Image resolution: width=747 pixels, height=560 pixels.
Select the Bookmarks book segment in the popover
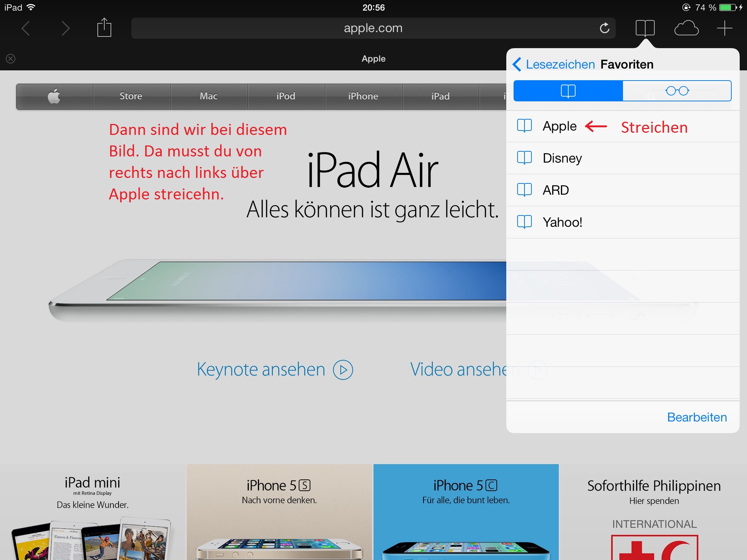[x=568, y=91]
